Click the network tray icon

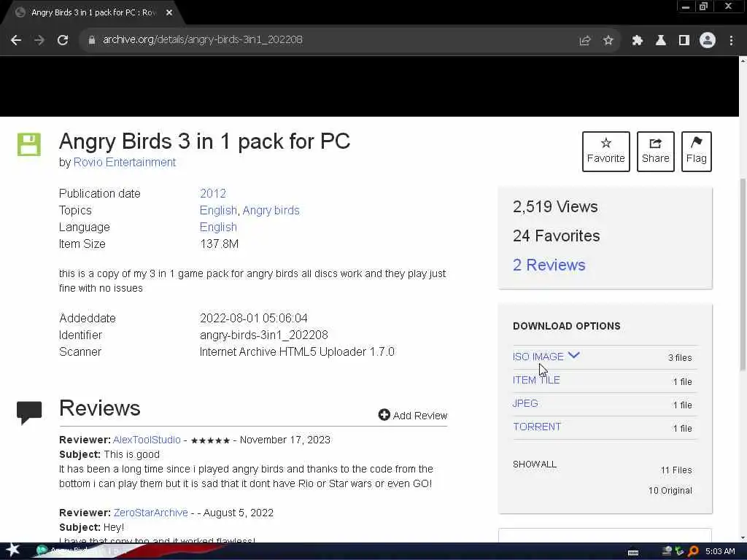click(x=667, y=551)
